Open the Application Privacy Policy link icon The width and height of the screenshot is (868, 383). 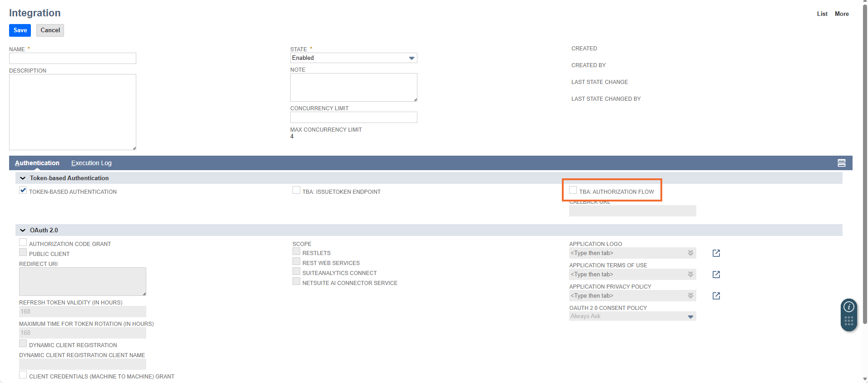(x=716, y=296)
